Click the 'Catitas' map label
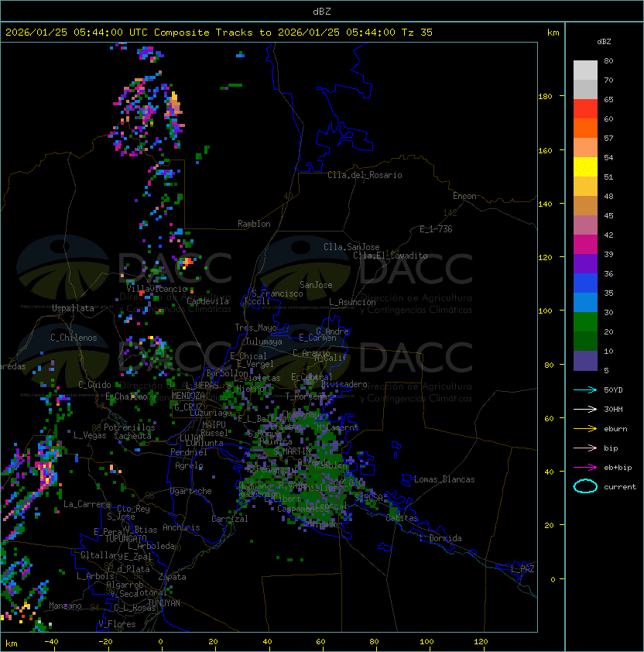644x652 pixels. pyautogui.click(x=402, y=519)
